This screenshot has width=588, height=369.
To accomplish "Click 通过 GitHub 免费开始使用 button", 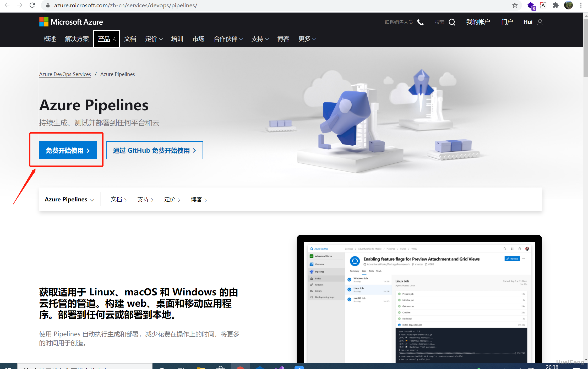I will [x=155, y=150].
